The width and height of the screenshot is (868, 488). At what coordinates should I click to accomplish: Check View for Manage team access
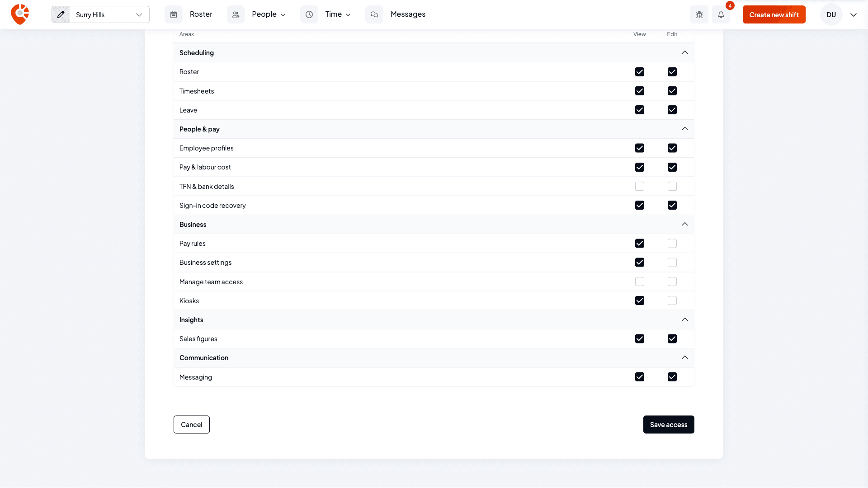[x=640, y=282]
